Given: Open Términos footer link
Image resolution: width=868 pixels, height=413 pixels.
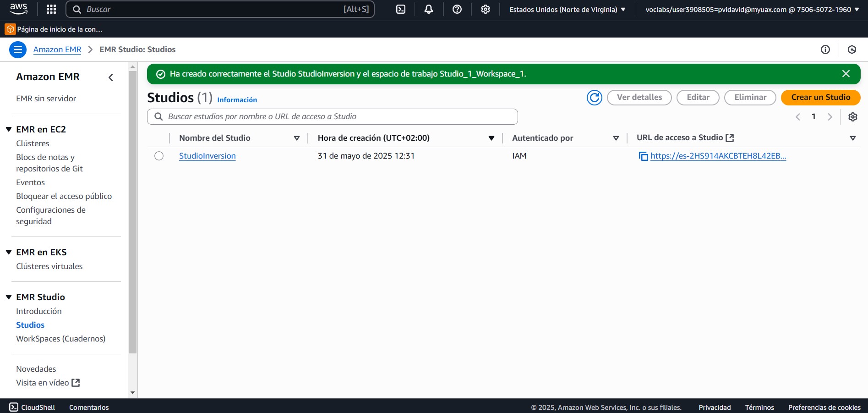Looking at the screenshot, I should 759,407.
